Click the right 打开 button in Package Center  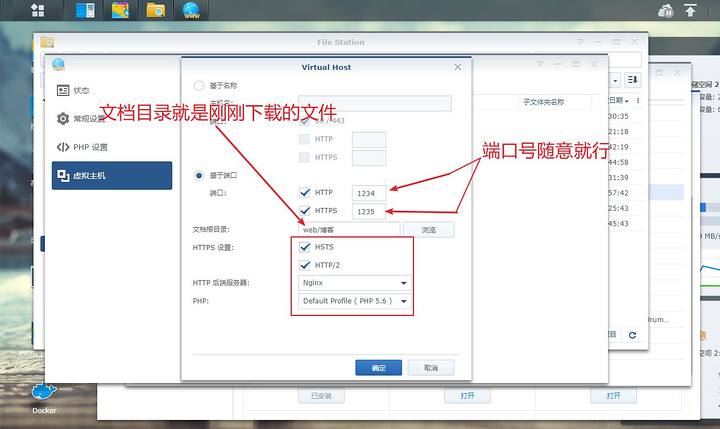point(613,396)
